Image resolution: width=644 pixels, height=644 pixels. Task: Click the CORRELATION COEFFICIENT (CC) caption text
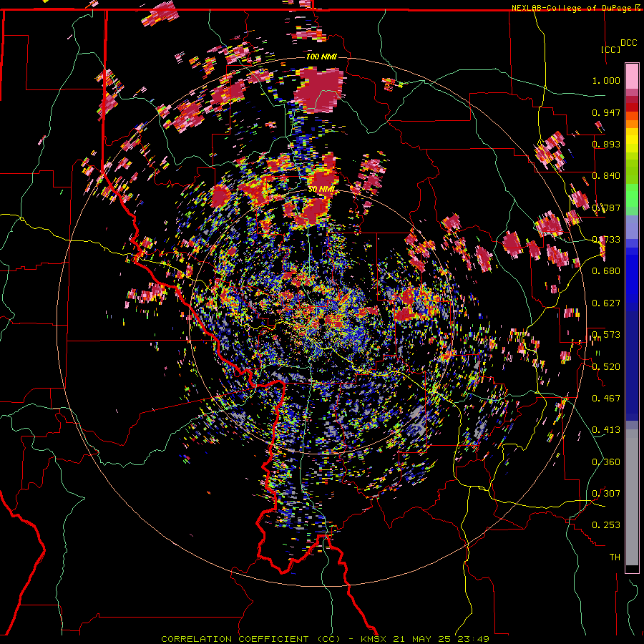point(250,639)
